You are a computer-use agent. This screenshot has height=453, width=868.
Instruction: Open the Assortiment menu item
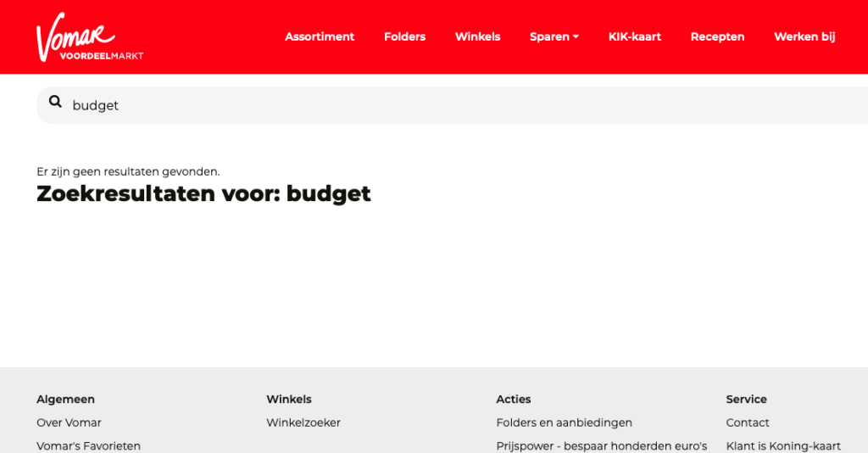pyautogui.click(x=320, y=36)
